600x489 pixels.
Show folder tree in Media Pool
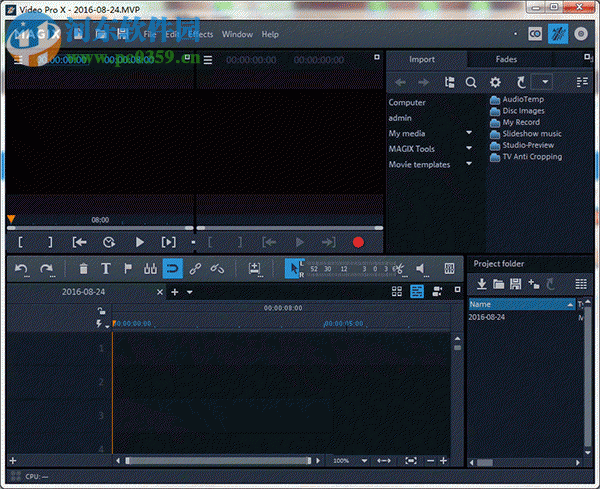coord(449,82)
